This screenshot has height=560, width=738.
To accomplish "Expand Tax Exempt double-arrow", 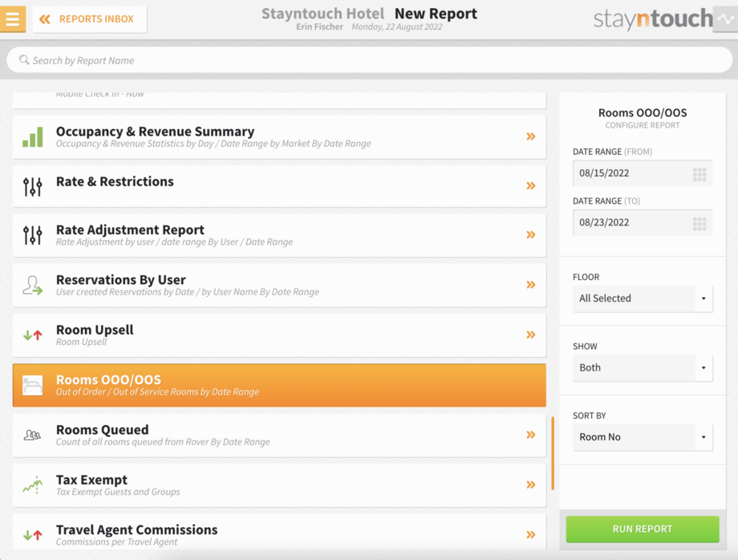I will tap(531, 485).
